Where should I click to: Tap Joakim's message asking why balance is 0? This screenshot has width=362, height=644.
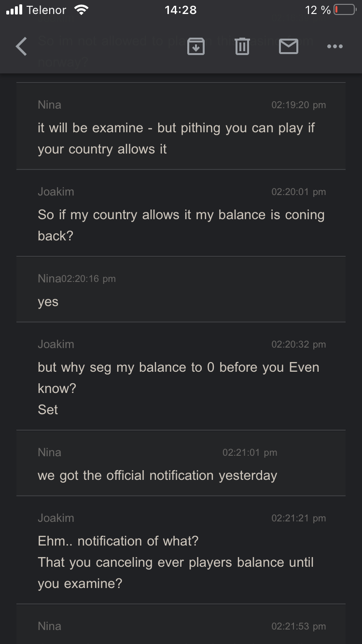[179, 378]
